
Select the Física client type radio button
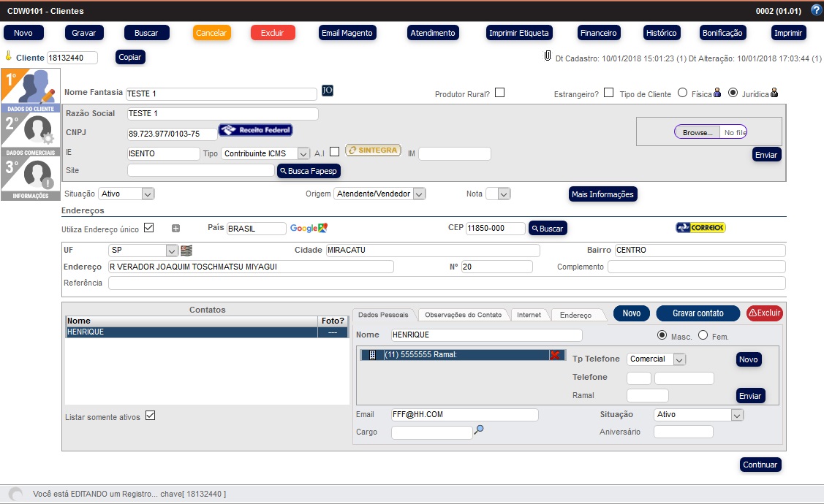click(x=682, y=93)
